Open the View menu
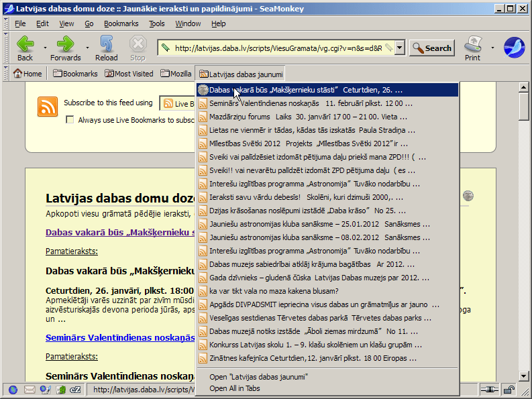This screenshot has height=399, width=532. (66, 23)
